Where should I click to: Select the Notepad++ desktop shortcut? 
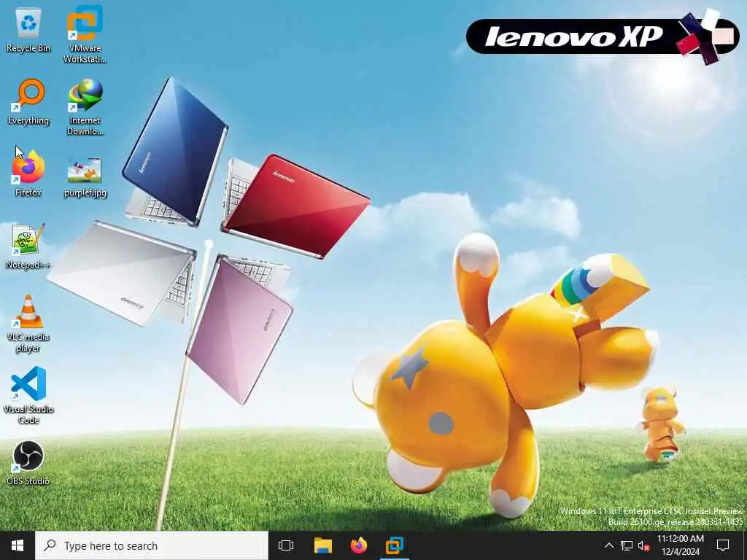[28, 246]
